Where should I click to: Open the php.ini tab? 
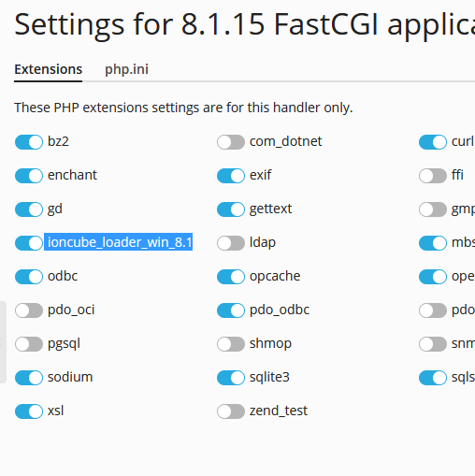pos(126,69)
